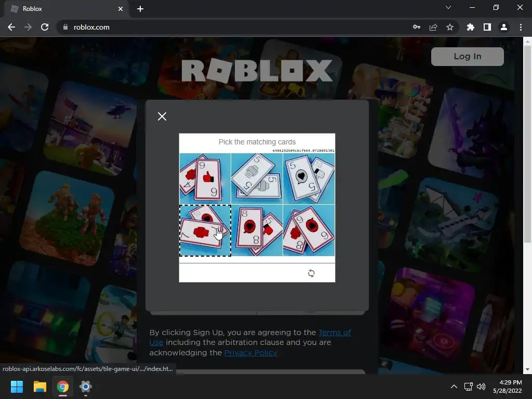Pick the highlighted tile with the 7 card
Image resolution: width=532 pixels, height=399 pixels.
[205, 230]
